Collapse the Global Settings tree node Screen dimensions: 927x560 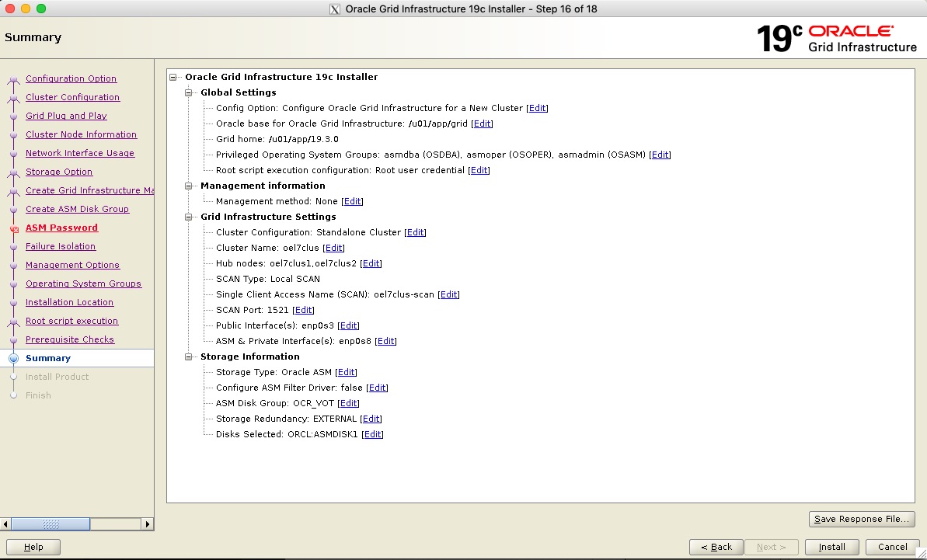click(189, 92)
